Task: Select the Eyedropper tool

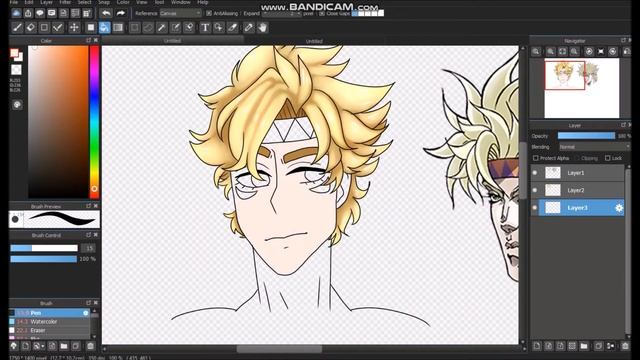Action: [x=249, y=28]
